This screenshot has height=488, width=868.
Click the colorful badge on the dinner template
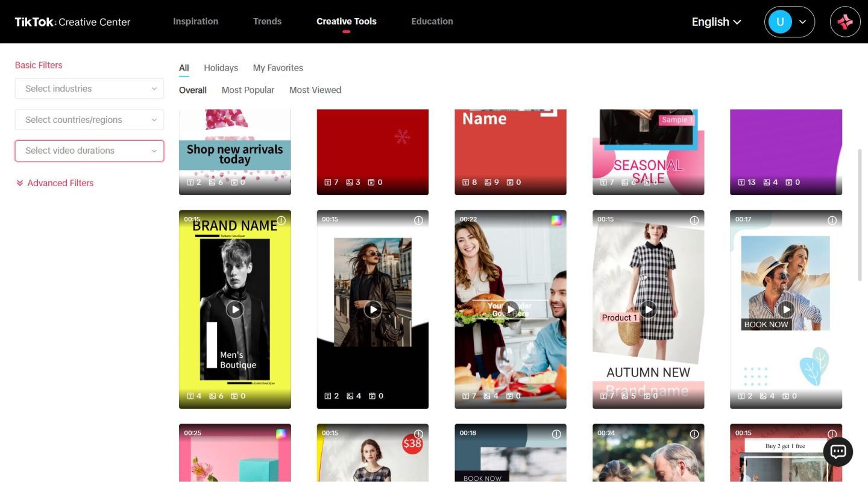click(556, 221)
